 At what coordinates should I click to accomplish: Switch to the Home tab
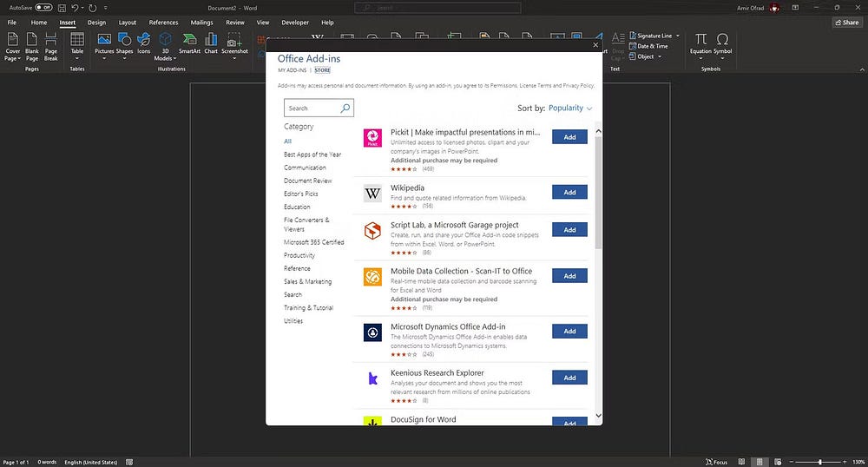(39, 23)
